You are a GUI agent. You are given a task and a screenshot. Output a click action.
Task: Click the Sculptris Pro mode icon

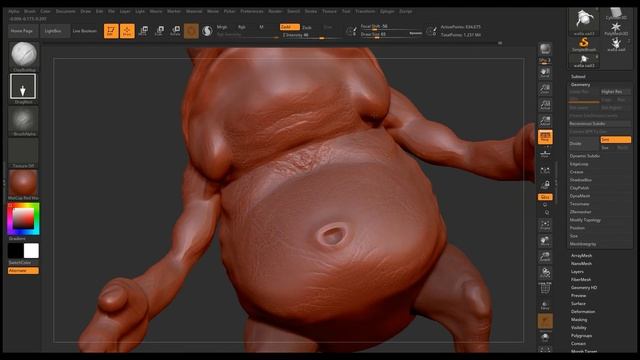point(207,31)
